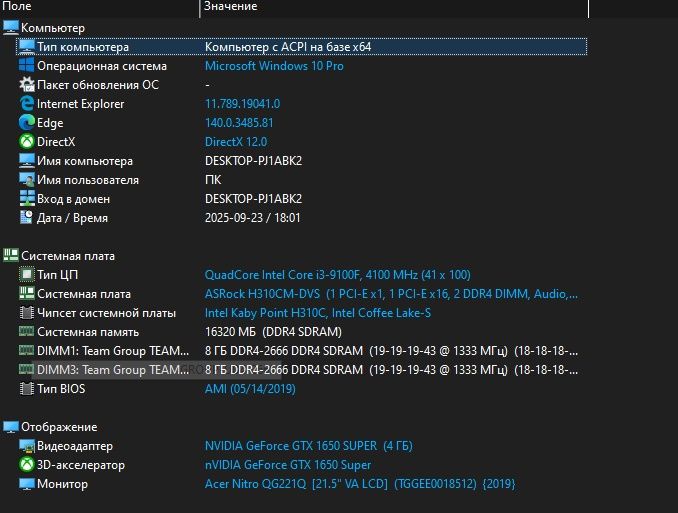
Task: Select the DIMM3: Team Group row label
Action: pos(113,369)
